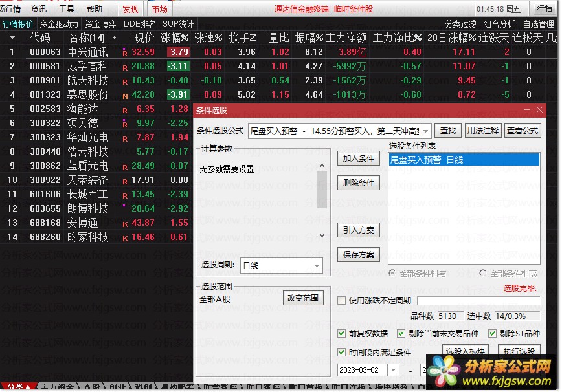The width and height of the screenshot is (562, 392).
Task: Sort by 现价 column header
Action: (144, 38)
